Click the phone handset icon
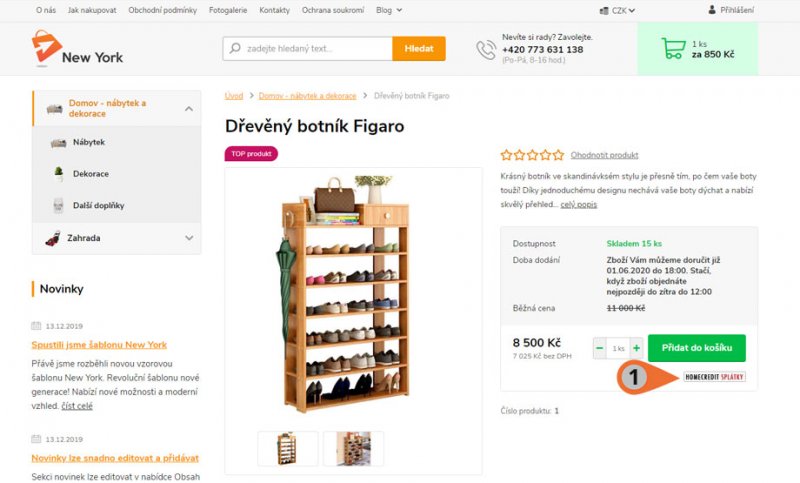 coord(486,50)
